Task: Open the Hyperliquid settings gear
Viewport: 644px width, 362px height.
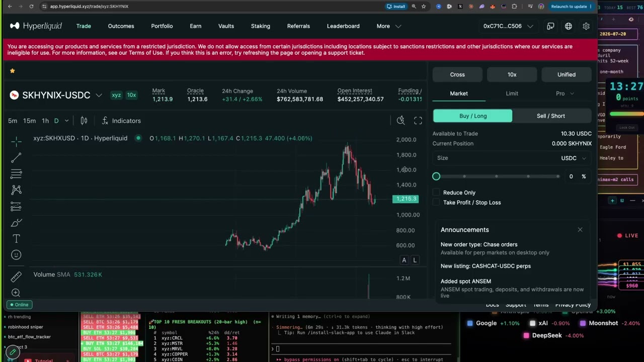Action: (586, 26)
